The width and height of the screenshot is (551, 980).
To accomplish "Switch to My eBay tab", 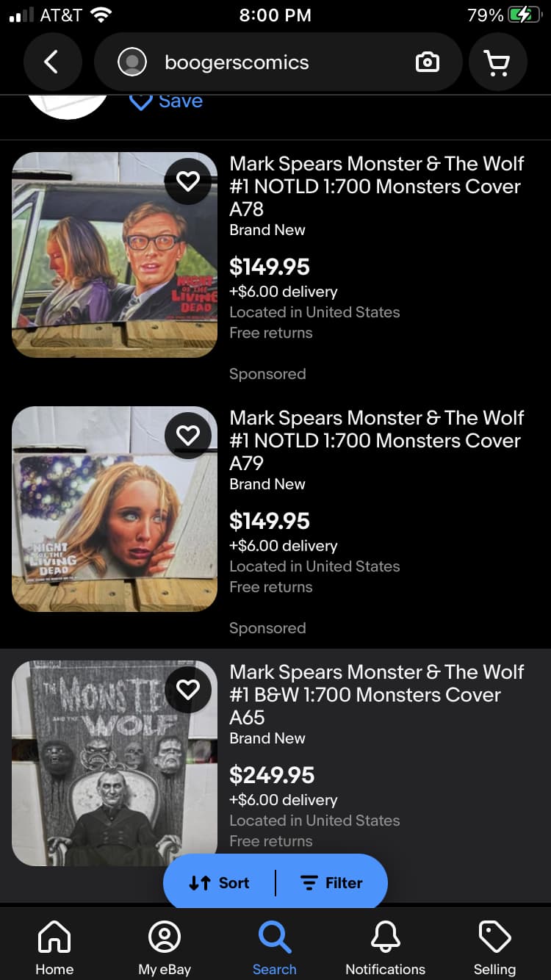I will 165,948.
